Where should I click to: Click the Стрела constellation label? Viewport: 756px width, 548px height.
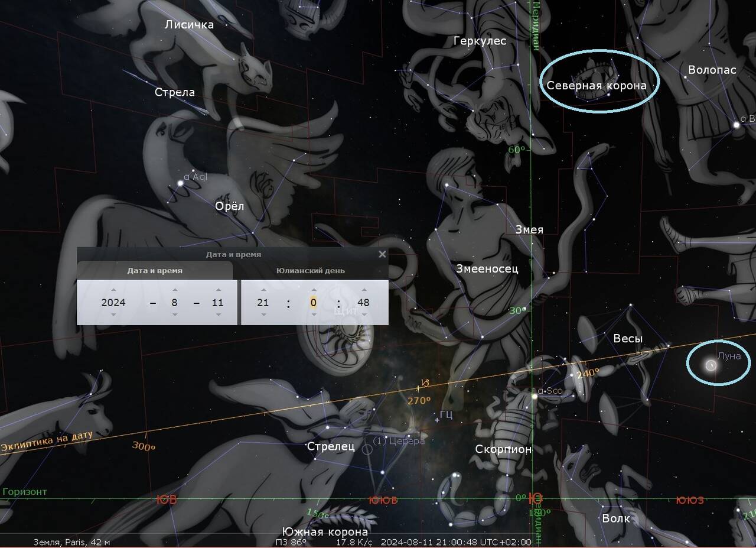pos(175,92)
